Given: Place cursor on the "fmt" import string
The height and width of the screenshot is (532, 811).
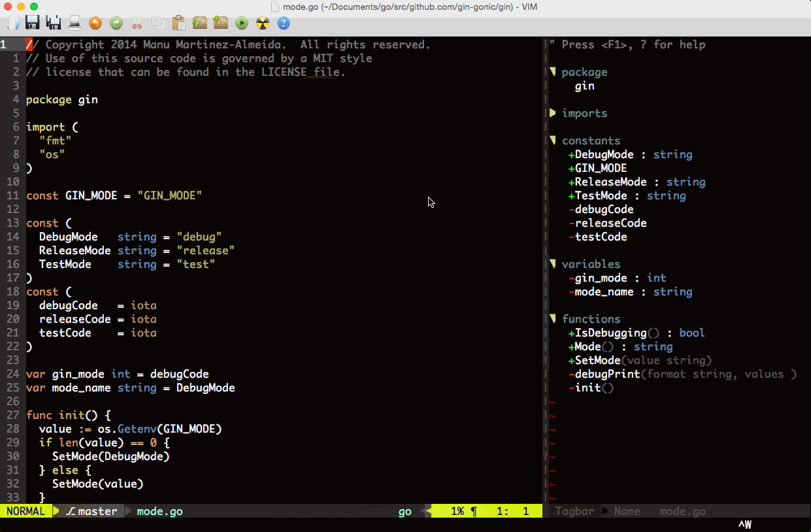Looking at the screenshot, I should pos(56,141).
